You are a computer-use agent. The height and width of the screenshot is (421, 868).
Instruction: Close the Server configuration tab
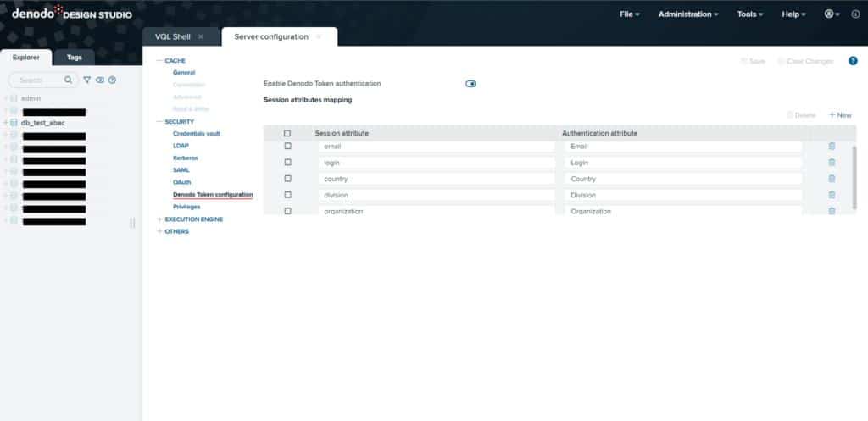pos(319,36)
